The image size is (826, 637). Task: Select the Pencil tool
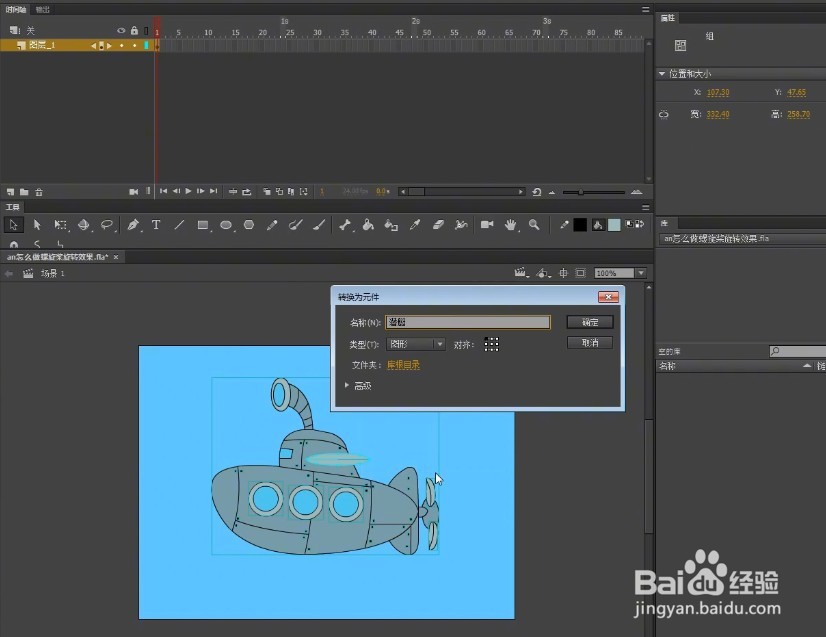tap(272, 225)
